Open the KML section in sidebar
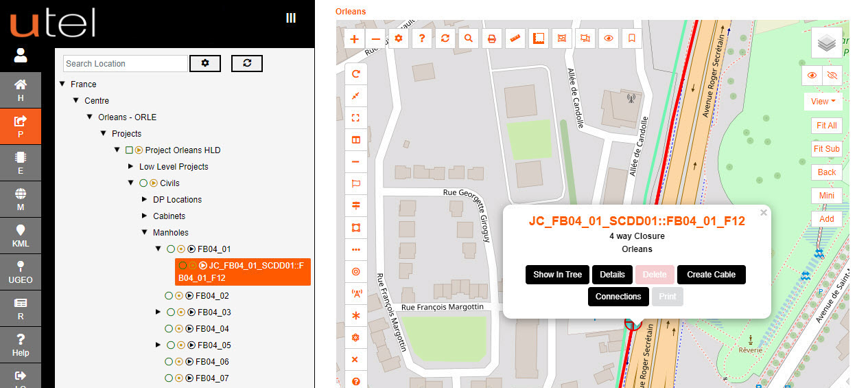Screen dimensions: 868x388 point(21,236)
